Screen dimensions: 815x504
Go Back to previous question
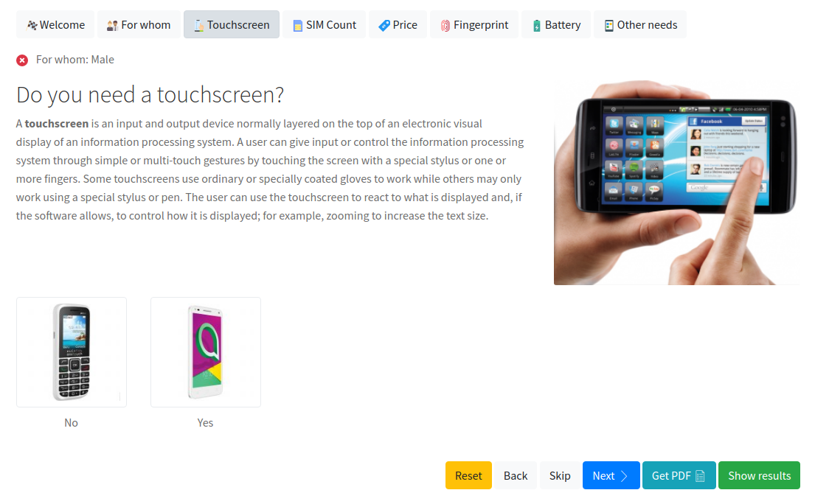point(515,475)
